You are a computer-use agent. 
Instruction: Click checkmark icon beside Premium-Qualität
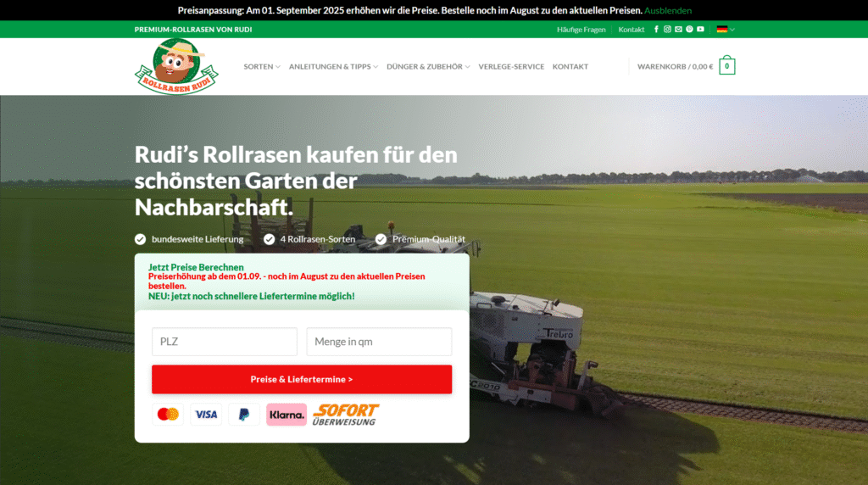[x=381, y=239]
